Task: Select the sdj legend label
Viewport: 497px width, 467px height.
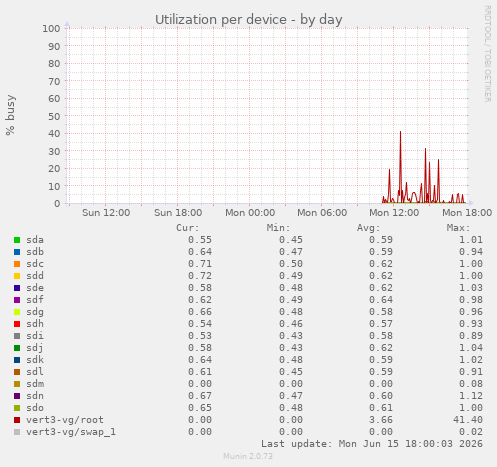Action: click(x=35, y=348)
